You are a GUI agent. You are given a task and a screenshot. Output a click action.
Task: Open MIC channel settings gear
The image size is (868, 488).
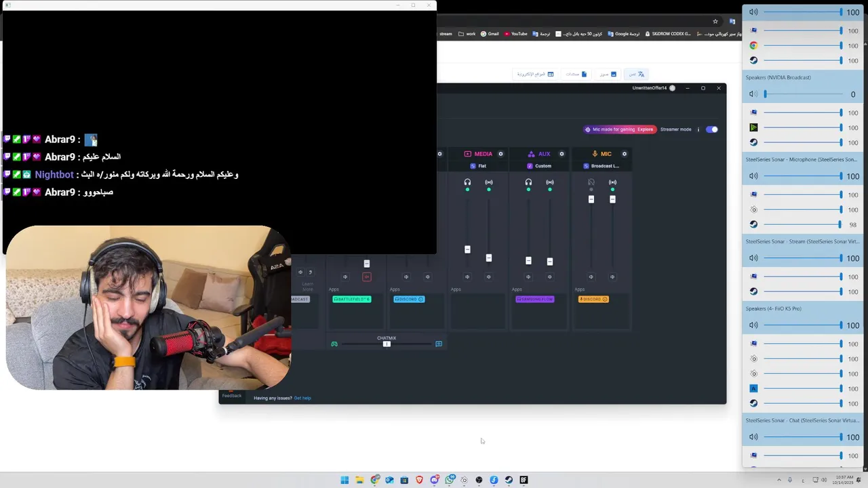625,154
